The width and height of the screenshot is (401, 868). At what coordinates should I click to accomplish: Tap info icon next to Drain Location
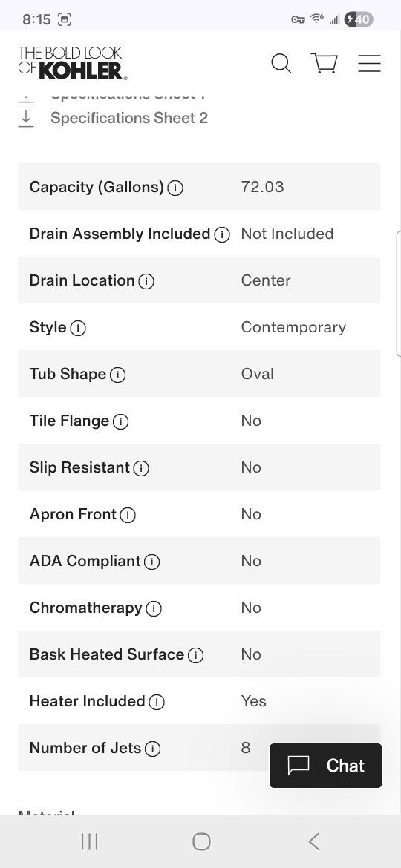[146, 281]
